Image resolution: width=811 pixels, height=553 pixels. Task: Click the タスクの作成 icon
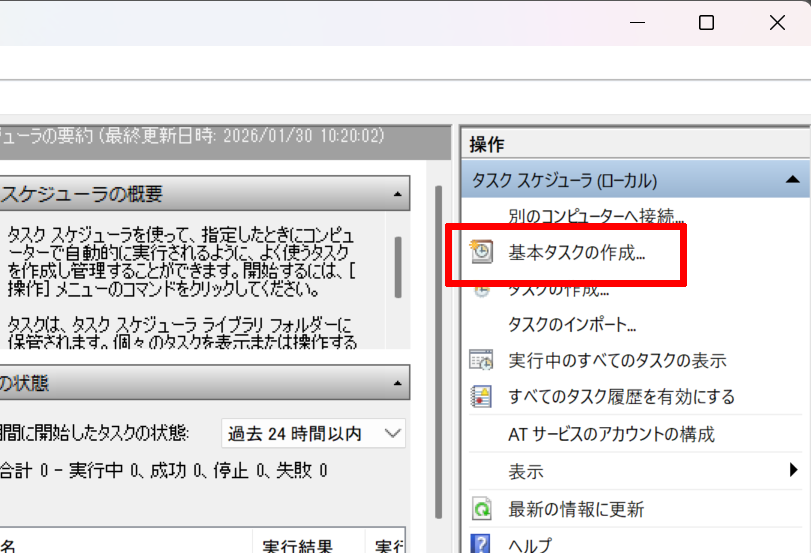tap(481, 290)
